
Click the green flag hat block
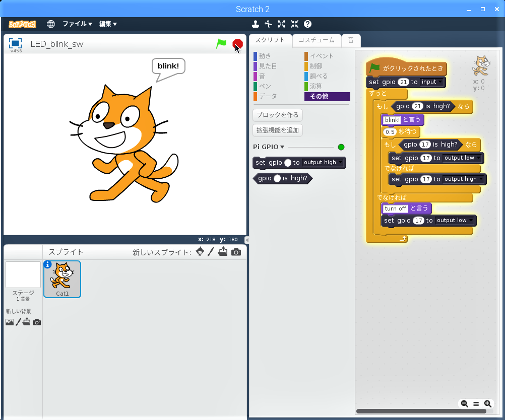[406, 67]
